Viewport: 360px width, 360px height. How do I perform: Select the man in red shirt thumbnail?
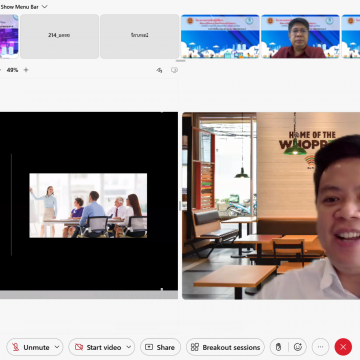300,36
